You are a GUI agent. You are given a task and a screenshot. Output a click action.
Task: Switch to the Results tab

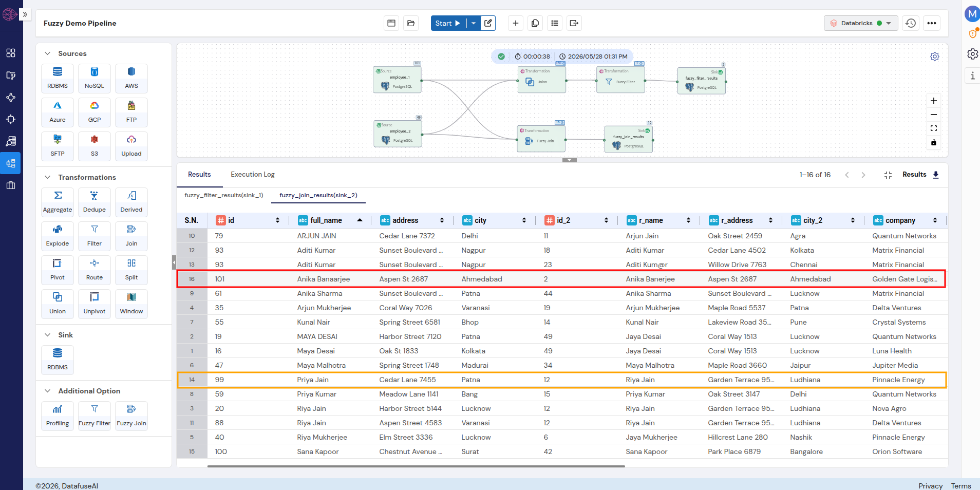pyautogui.click(x=199, y=175)
